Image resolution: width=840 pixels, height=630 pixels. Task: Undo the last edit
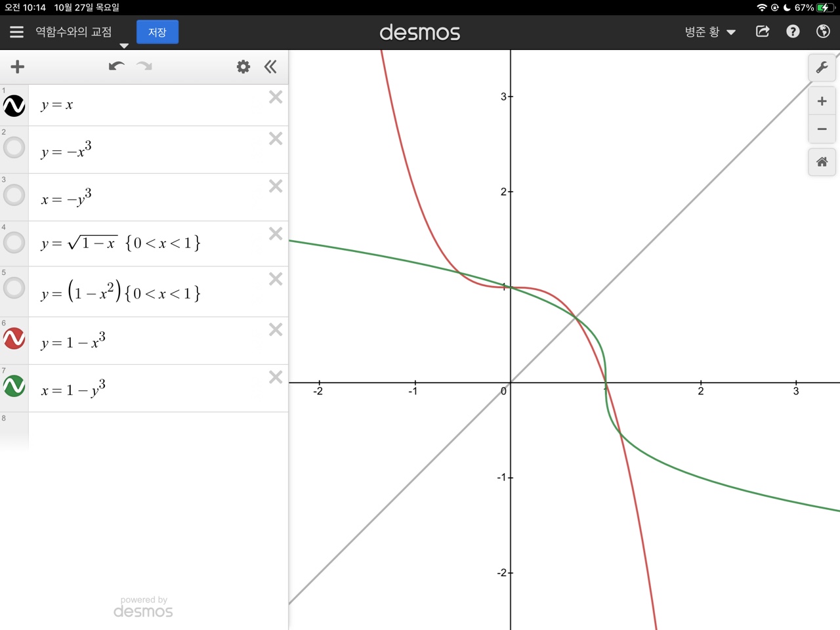tap(116, 66)
